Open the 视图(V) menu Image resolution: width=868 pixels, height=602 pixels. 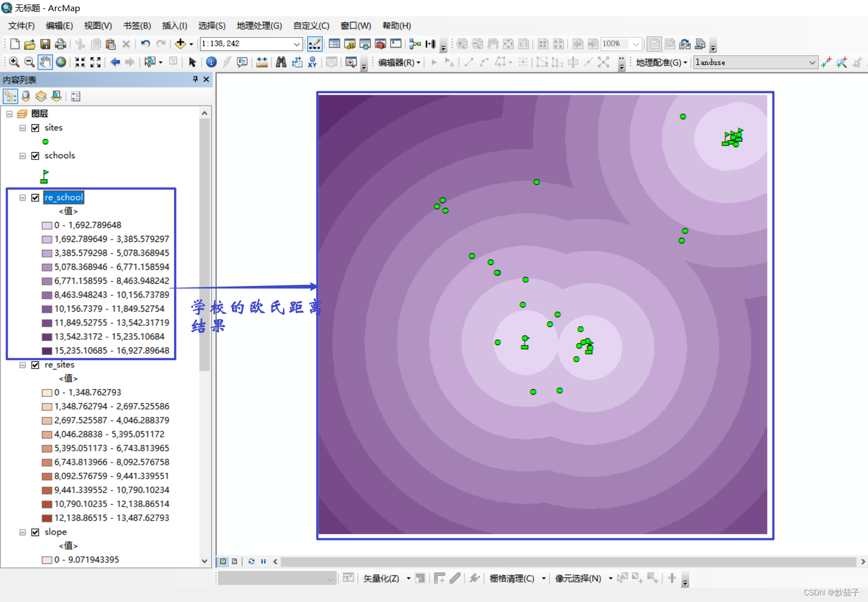(98, 26)
